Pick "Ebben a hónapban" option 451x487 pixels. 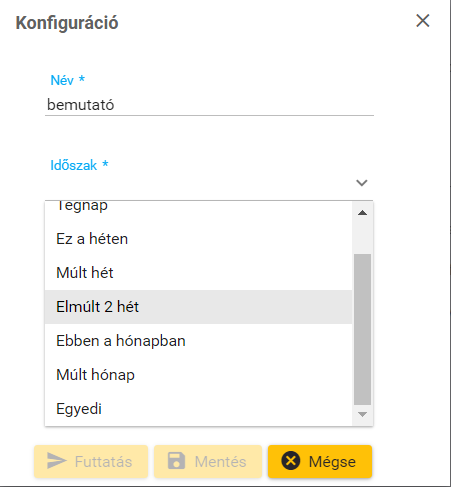click(x=198, y=341)
